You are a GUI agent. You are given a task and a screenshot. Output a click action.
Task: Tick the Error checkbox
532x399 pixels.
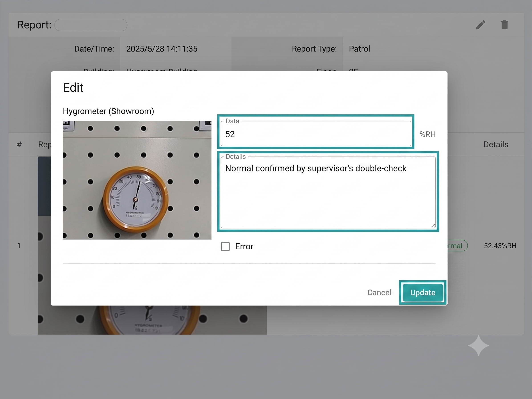click(x=225, y=246)
